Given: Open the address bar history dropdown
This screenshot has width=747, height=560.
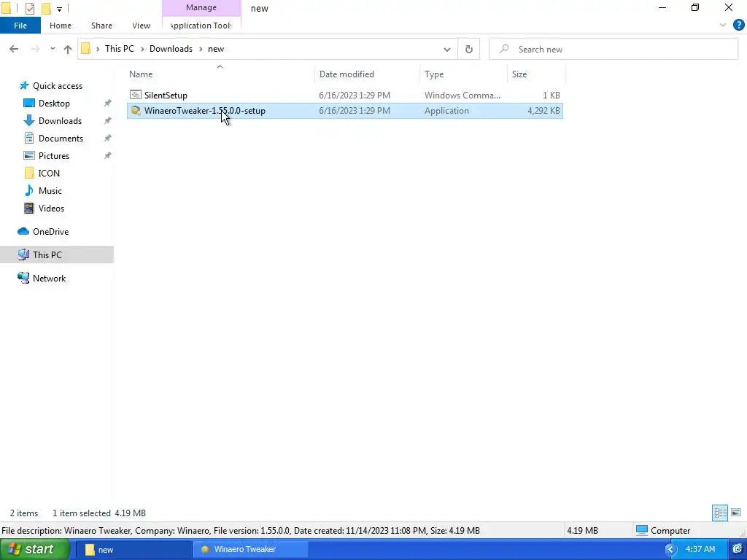Looking at the screenshot, I should 447,50.
